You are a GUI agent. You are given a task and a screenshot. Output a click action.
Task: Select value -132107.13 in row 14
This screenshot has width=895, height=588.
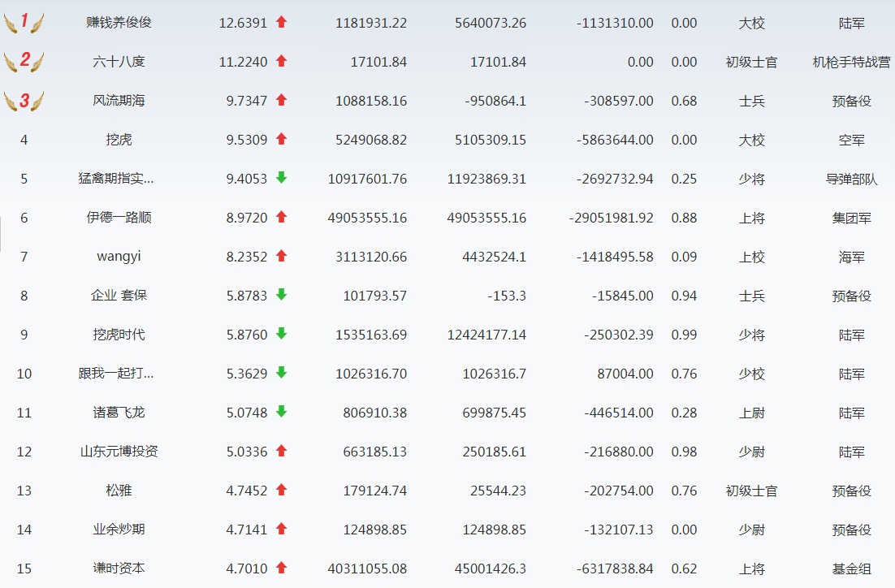coord(618,530)
